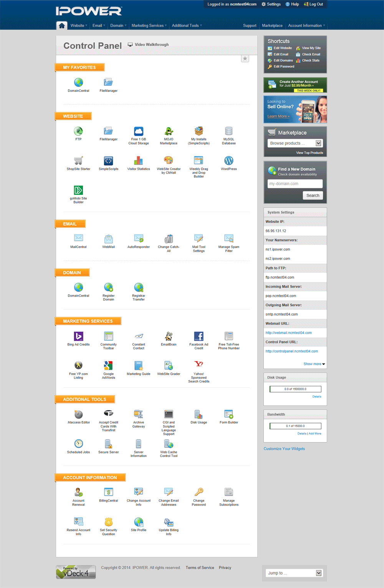
Task: Click the favorites star toggle
Action: 245,59
